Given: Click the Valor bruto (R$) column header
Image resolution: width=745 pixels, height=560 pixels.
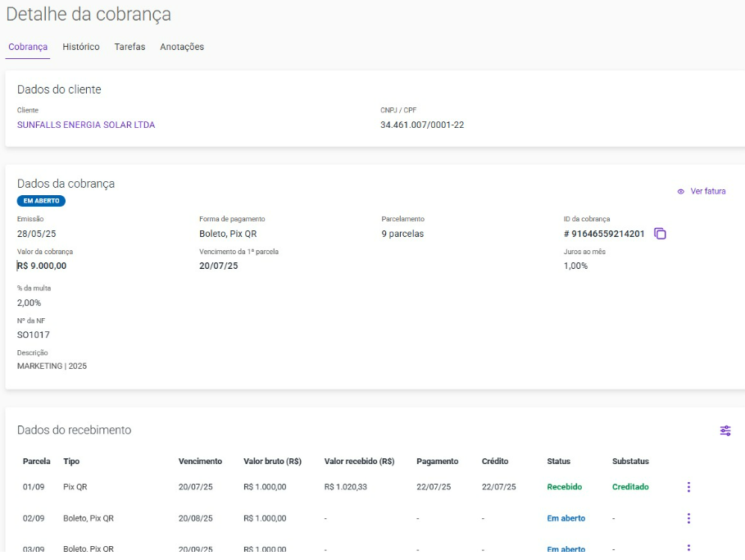Looking at the screenshot, I should tap(272, 462).
